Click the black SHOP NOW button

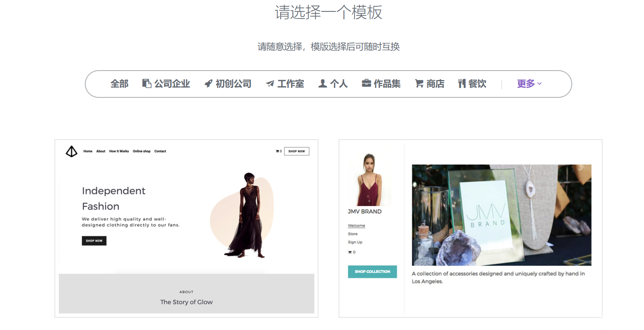click(94, 241)
